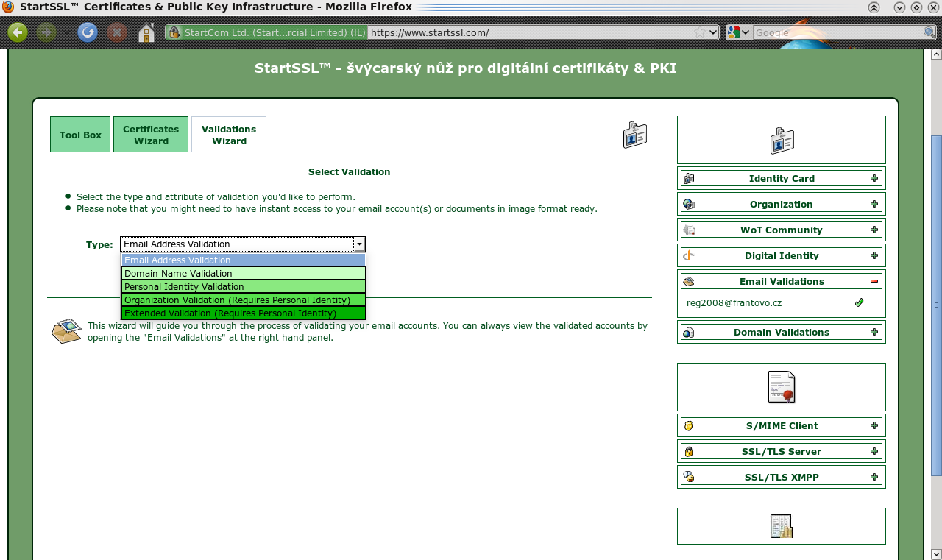Go forward with the Forward arrow button
This screenshot has height=560, width=942.
coord(46,32)
